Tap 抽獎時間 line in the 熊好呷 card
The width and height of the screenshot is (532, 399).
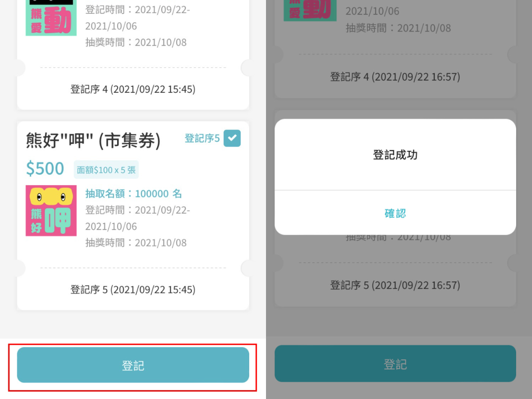(136, 243)
